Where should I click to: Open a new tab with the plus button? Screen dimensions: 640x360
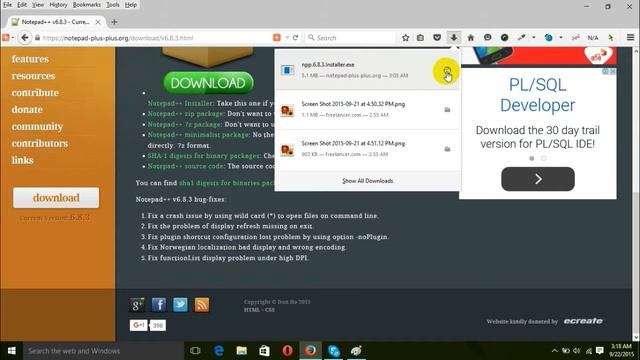point(114,22)
